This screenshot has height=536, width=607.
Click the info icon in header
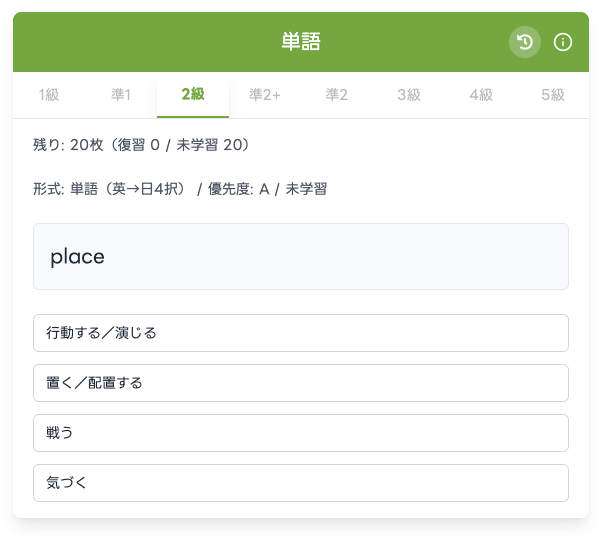pyautogui.click(x=563, y=42)
